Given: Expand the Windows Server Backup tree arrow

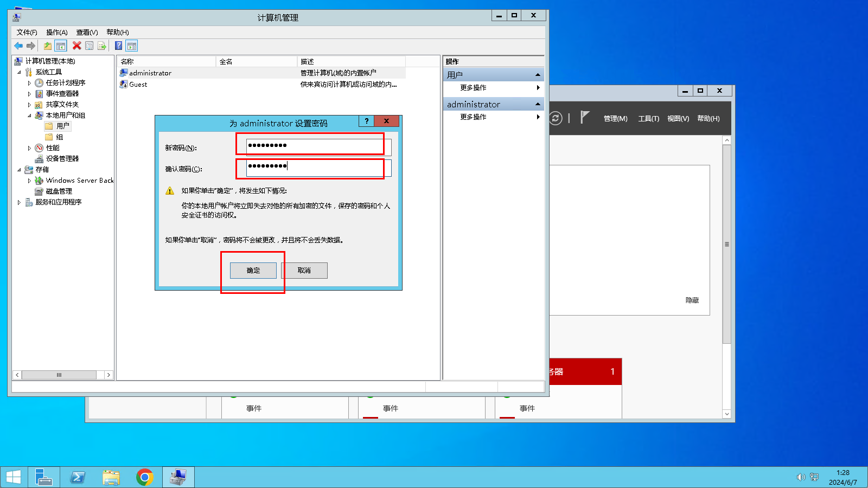Looking at the screenshot, I should (x=29, y=181).
